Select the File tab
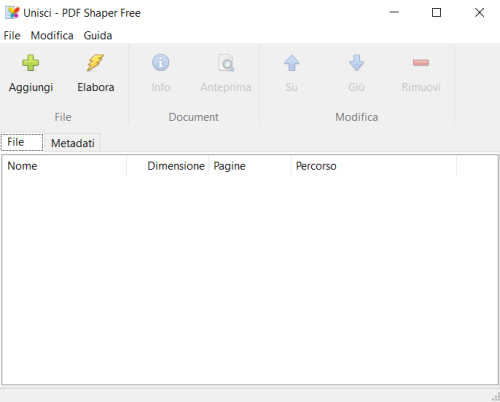The image size is (500, 402). (x=22, y=142)
